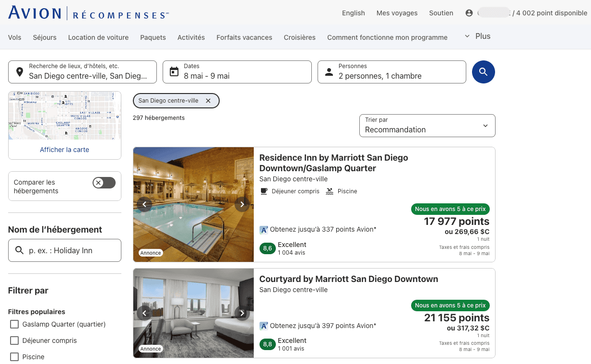Click Obtenez jusqu'à 397 points Avion text
The width and height of the screenshot is (591, 364).
[323, 326]
